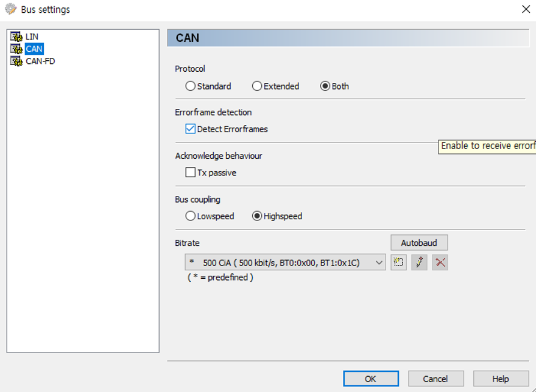Select CAN in the bus tree

(34, 49)
